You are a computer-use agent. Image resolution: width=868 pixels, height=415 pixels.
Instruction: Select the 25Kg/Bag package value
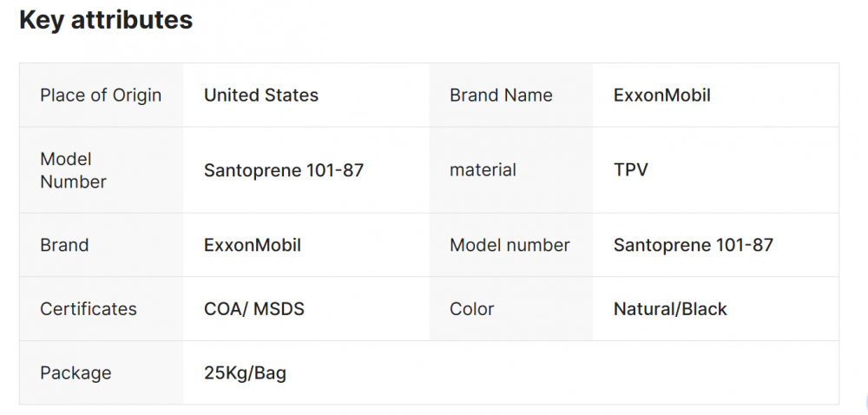(x=246, y=373)
